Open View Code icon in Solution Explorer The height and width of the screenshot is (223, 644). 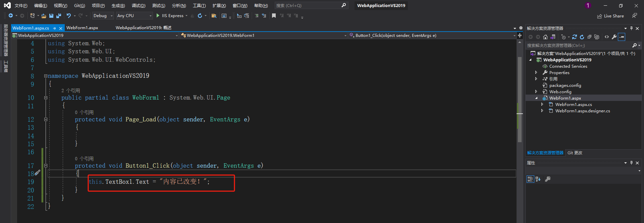[x=607, y=37]
